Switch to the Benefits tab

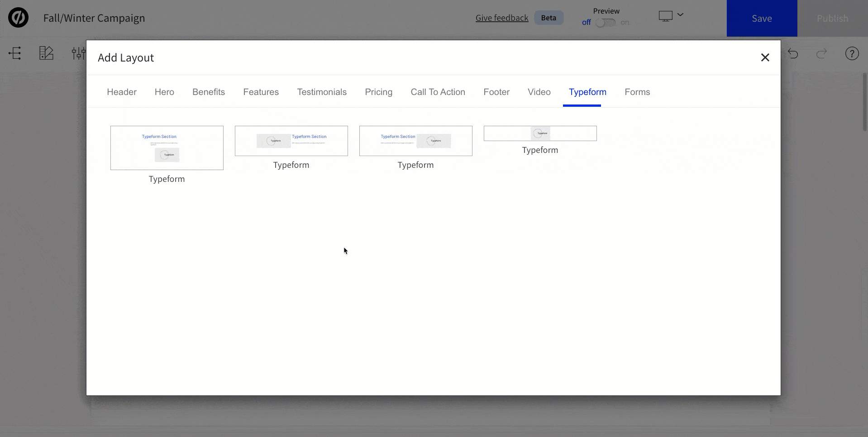[209, 92]
